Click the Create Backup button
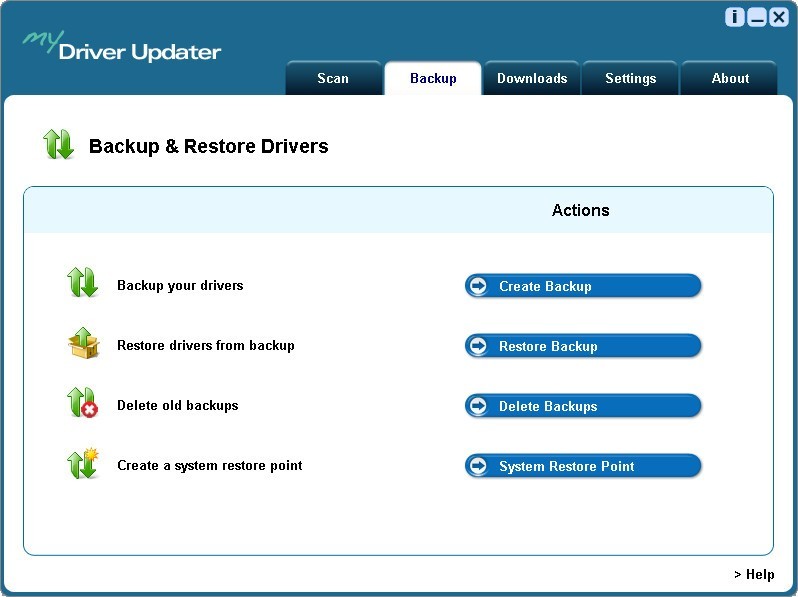 point(583,286)
